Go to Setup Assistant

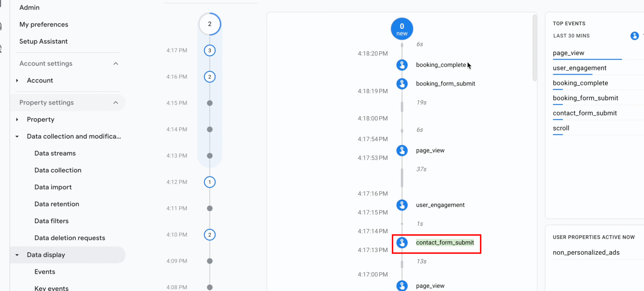click(43, 41)
